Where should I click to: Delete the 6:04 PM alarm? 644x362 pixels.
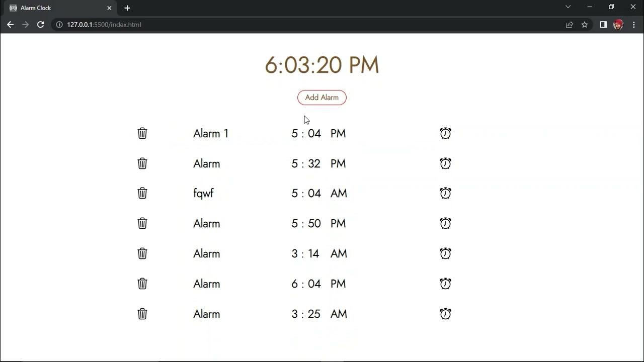[142, 284]
